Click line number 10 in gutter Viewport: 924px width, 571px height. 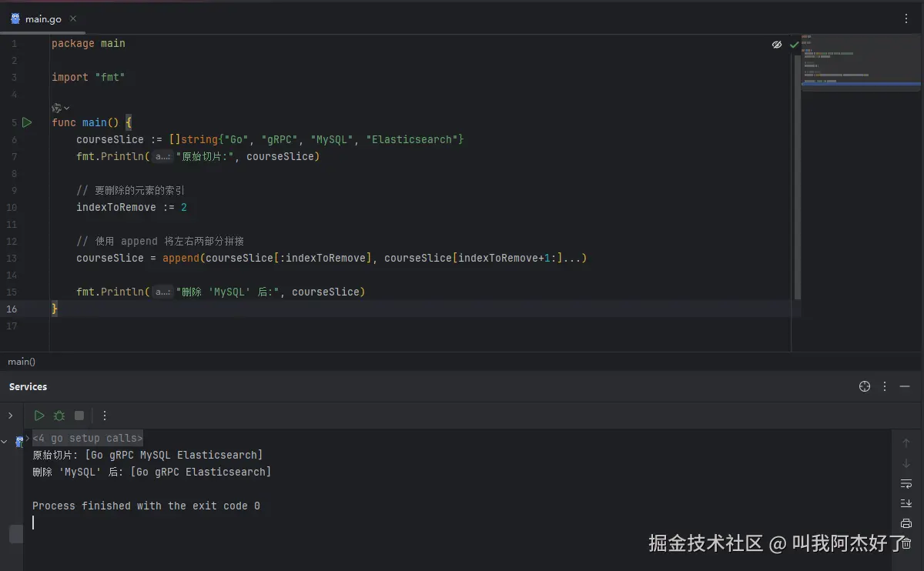[x=12, y=207]
